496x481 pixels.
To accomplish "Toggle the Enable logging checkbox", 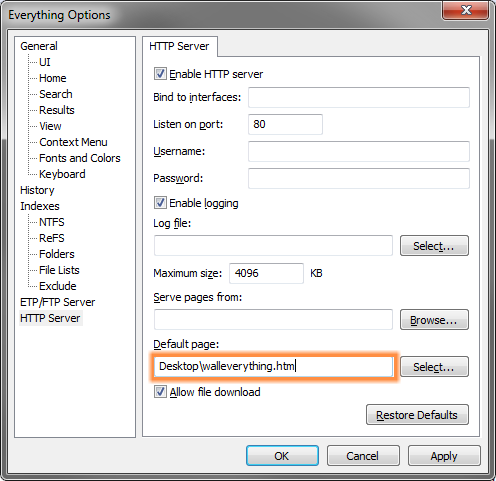I will 160,203.
